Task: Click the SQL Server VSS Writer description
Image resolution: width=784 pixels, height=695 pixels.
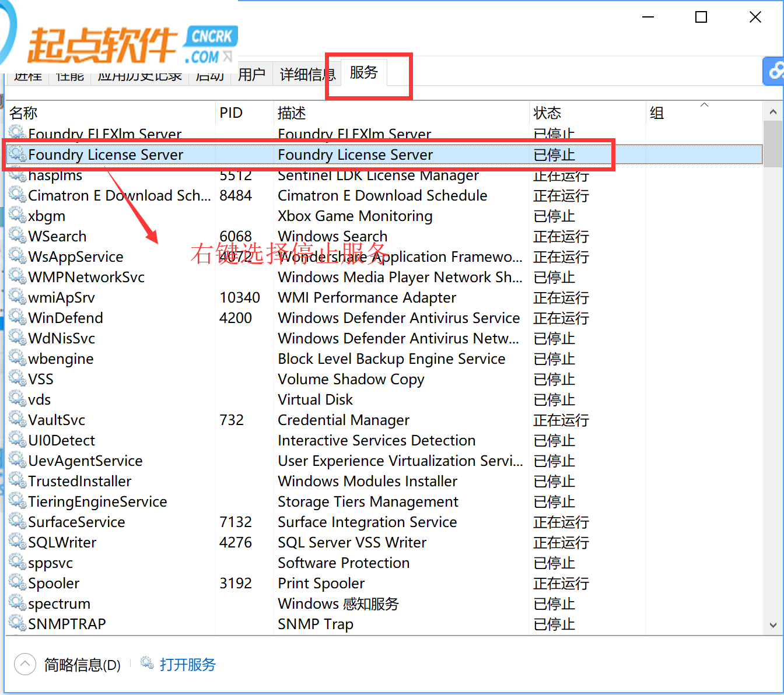Action: click(x=352, y=542)
